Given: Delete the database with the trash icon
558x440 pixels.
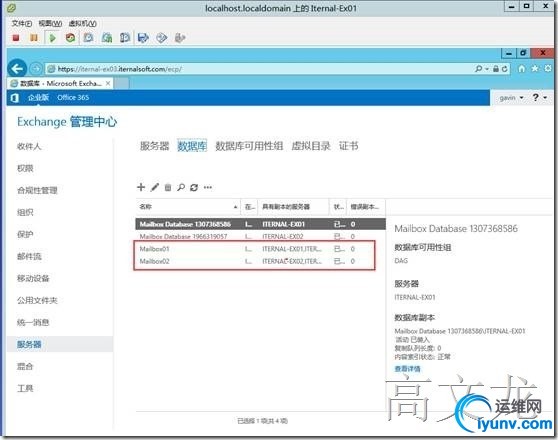Looking at the screenshot, I should pos(168,187).
